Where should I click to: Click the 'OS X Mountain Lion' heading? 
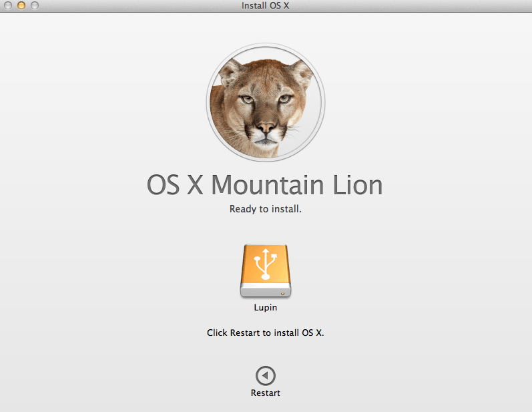coord(265,186)
